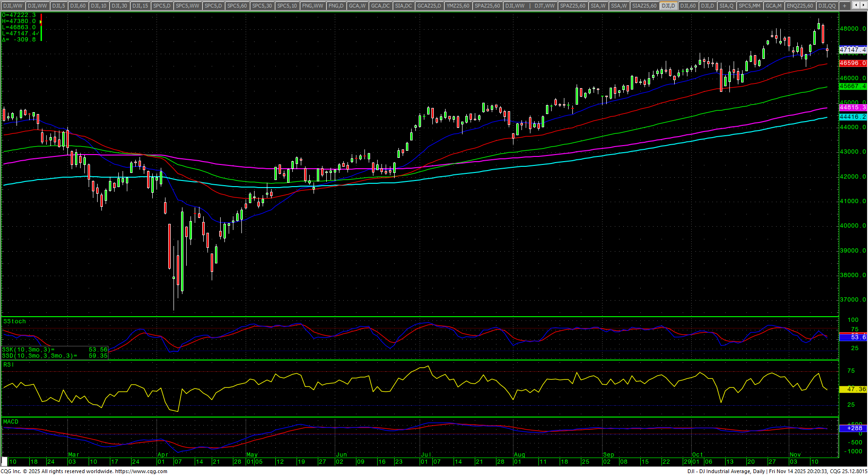Open the FNG,WW tab
This screenshot has height=475, width=868.
tap(313, 6)
